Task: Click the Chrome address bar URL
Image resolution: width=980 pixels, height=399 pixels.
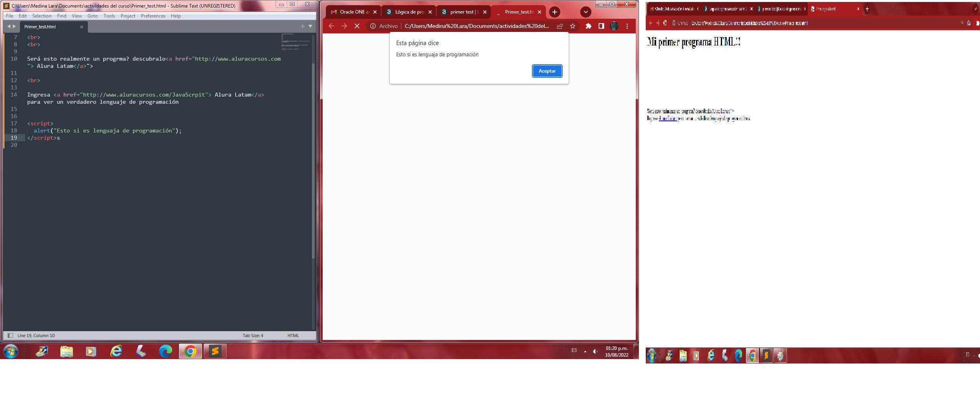Action: point(477,26)
